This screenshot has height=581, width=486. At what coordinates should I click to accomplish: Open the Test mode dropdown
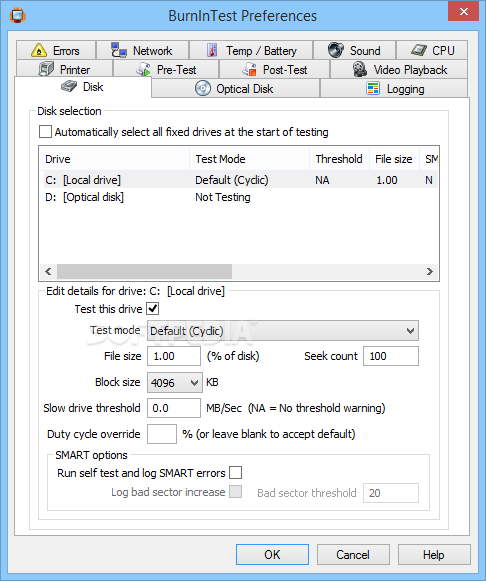click(283, 331)
